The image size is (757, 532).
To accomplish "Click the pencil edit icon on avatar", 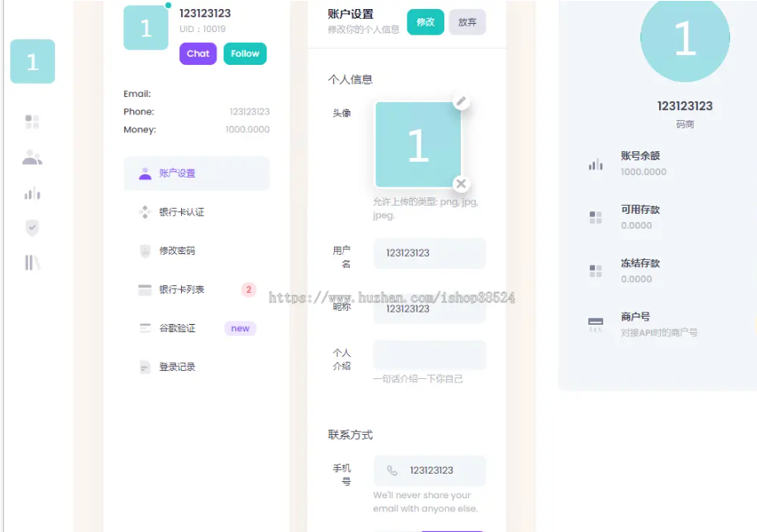I will [x=461, y=101].
